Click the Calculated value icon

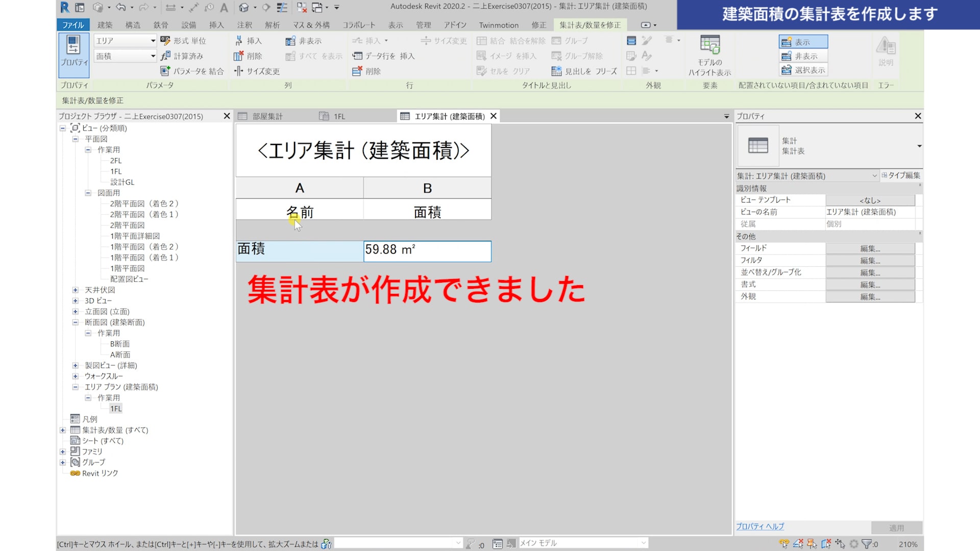tap(165, 56)
